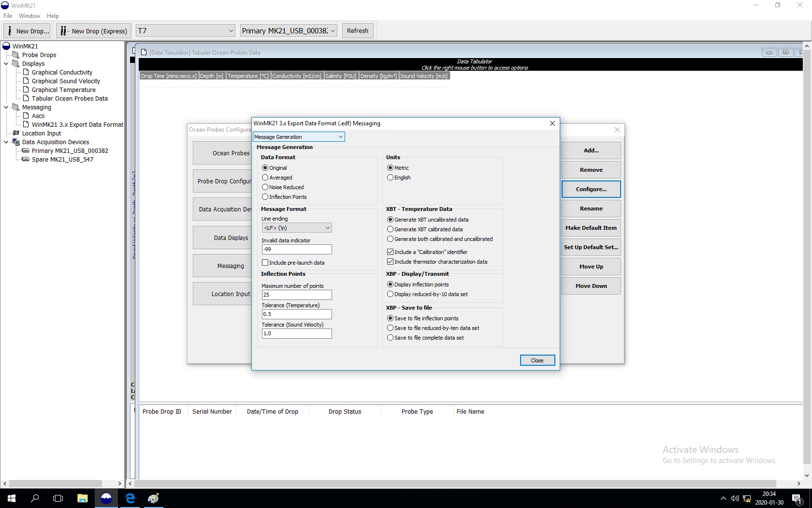Viewport: 812px width, 508px height.
Task: Launch Microsoft Edge from the taskbar
Action: (130, 498)
